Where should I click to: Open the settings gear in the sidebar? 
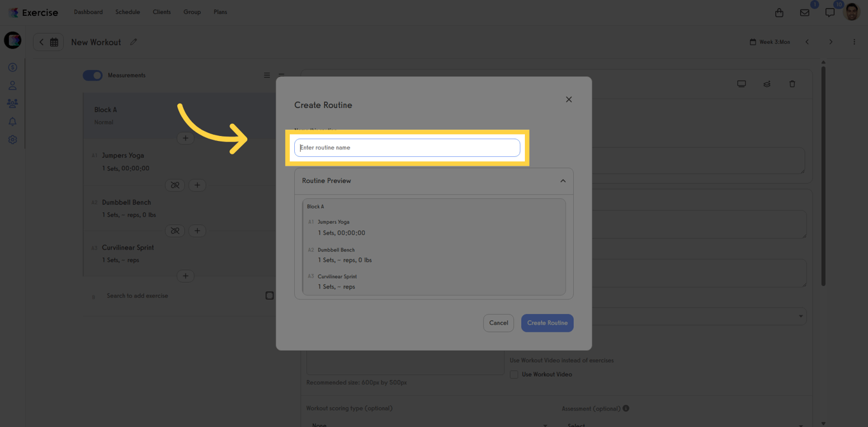13,139
